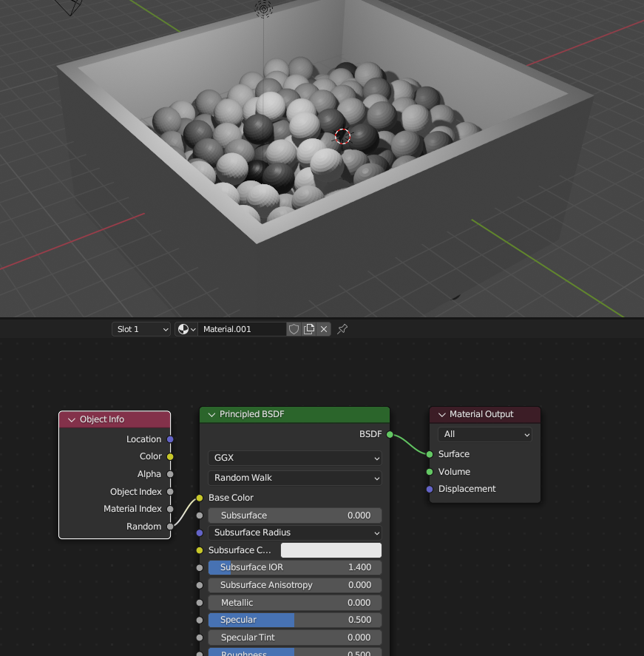644x656 pixels.
Task: Click the Material.001 name field
Action: pyautogui.click(x=242, y=329)
